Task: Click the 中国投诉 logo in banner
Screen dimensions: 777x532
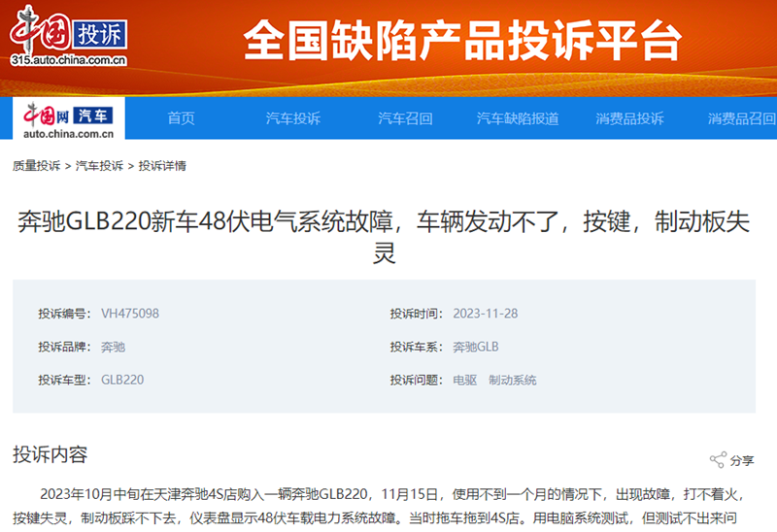Action: click(68, 35)
